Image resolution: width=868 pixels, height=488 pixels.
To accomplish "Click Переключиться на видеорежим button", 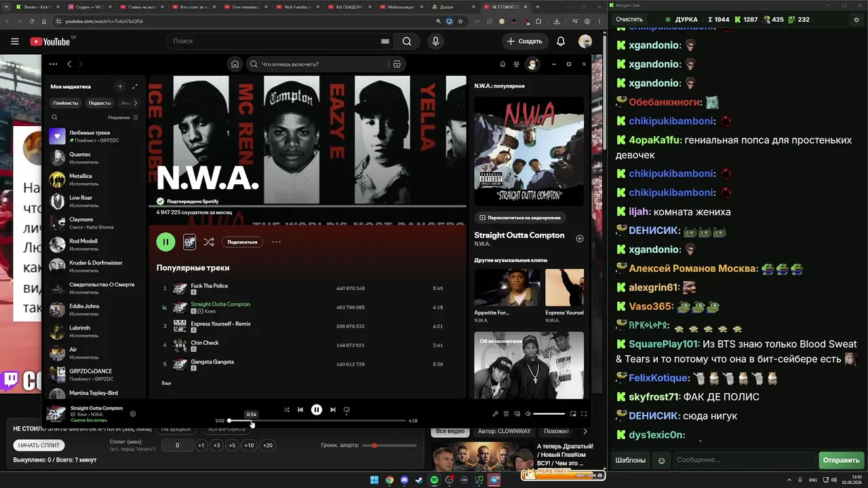I will 519,218.
